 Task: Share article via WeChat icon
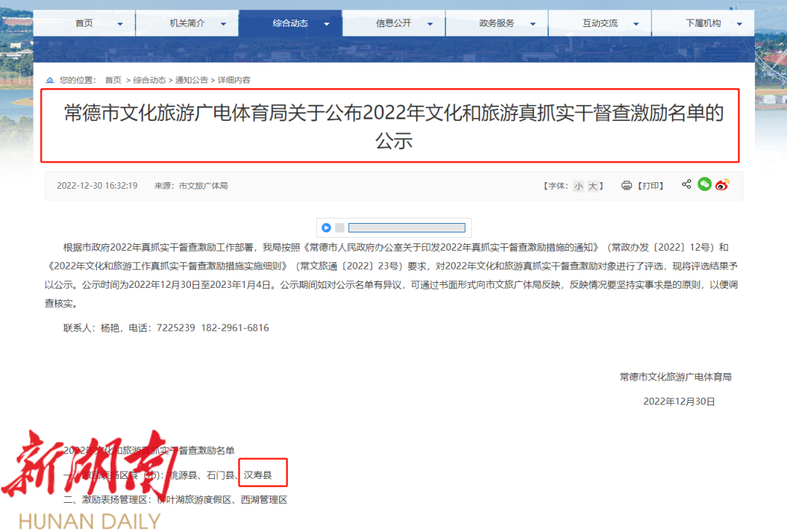(x=704, y=184)
